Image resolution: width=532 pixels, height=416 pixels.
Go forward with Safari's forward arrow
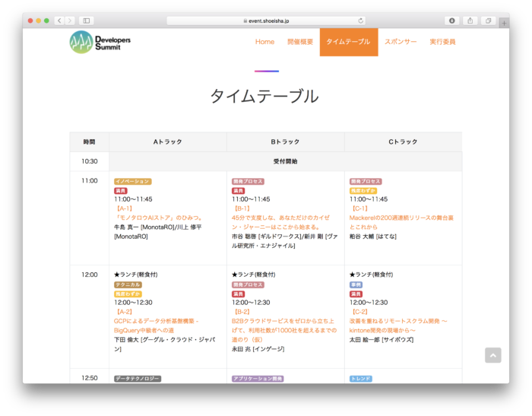tap(70, 21)
